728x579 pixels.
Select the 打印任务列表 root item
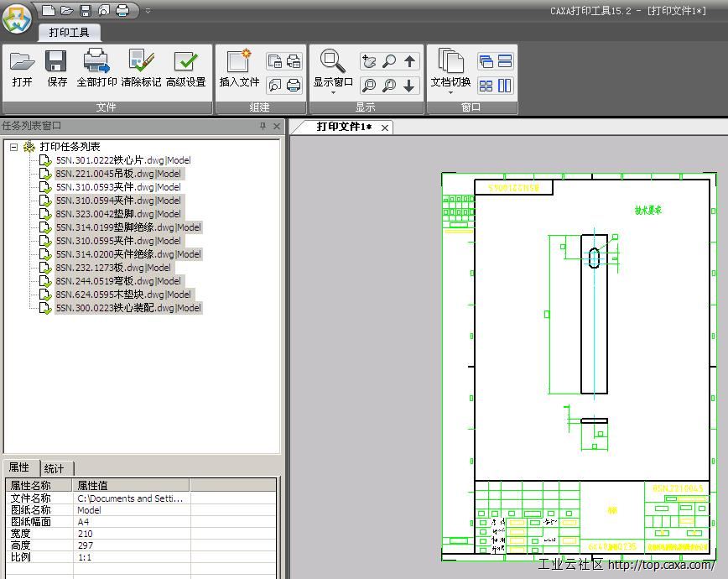[x=70, y=147]
